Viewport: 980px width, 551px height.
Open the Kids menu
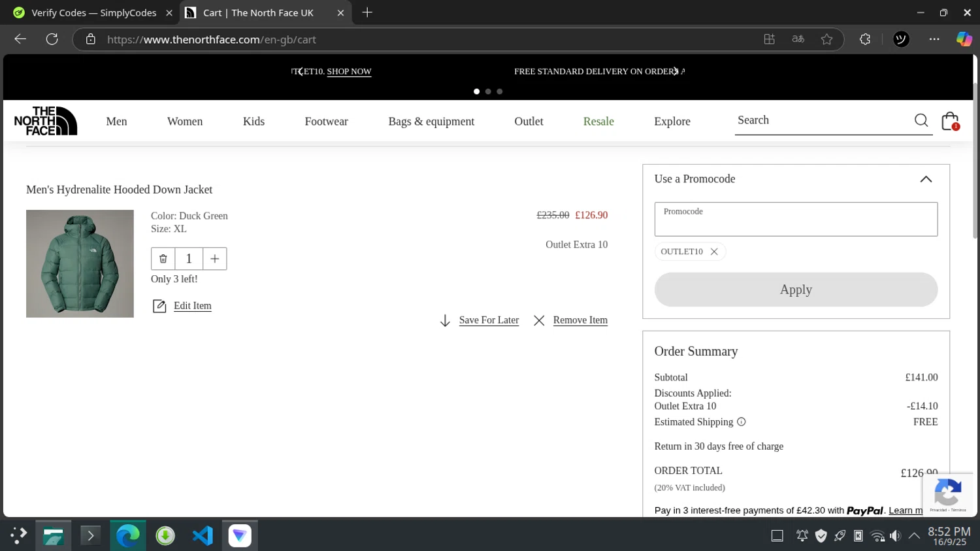point(253,122)
